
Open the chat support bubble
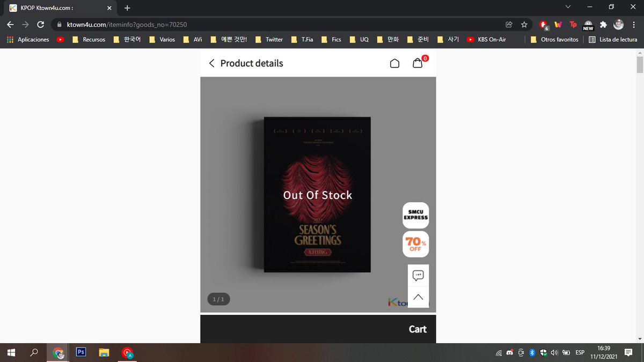418,276
